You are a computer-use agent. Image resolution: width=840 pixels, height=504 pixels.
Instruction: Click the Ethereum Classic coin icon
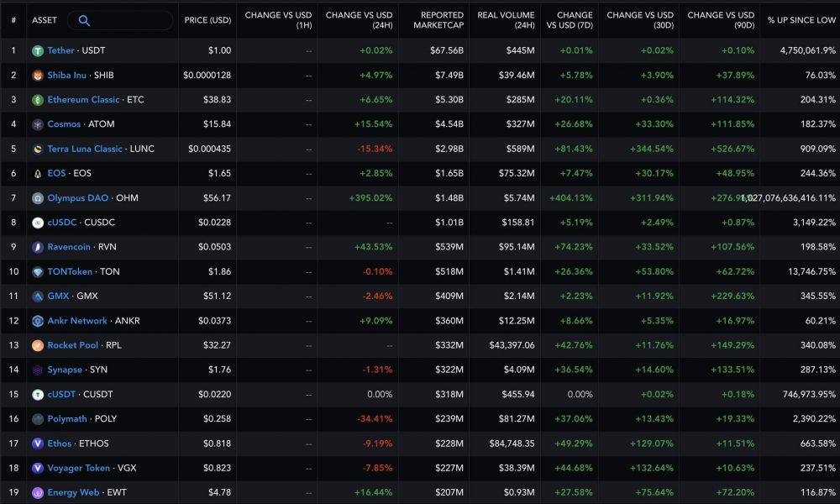click(38, 100)
